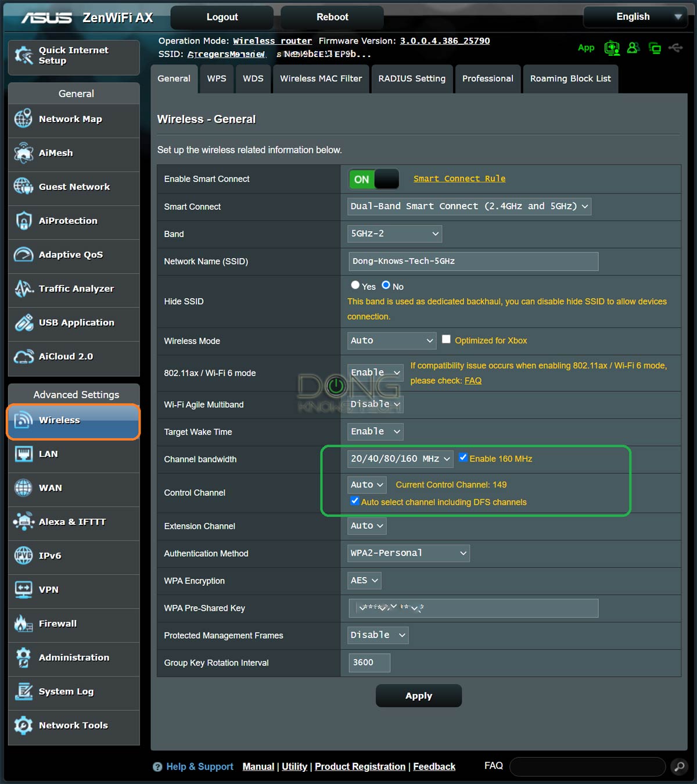Viewport: 697px width, 784px height.
Task: Open the USB Application icon
Action: tap(23, 323)
